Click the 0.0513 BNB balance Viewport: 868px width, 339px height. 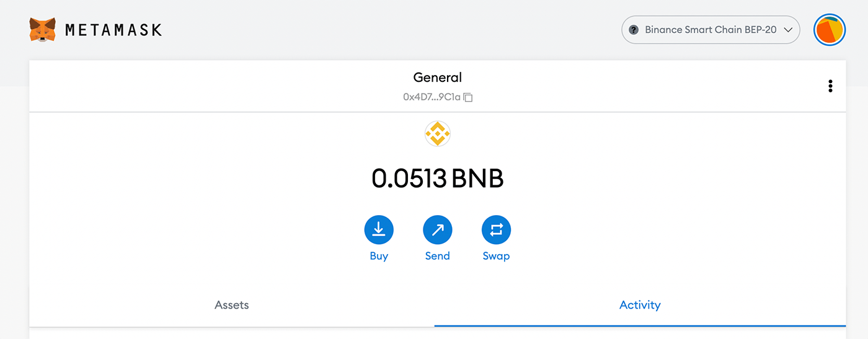438,178
